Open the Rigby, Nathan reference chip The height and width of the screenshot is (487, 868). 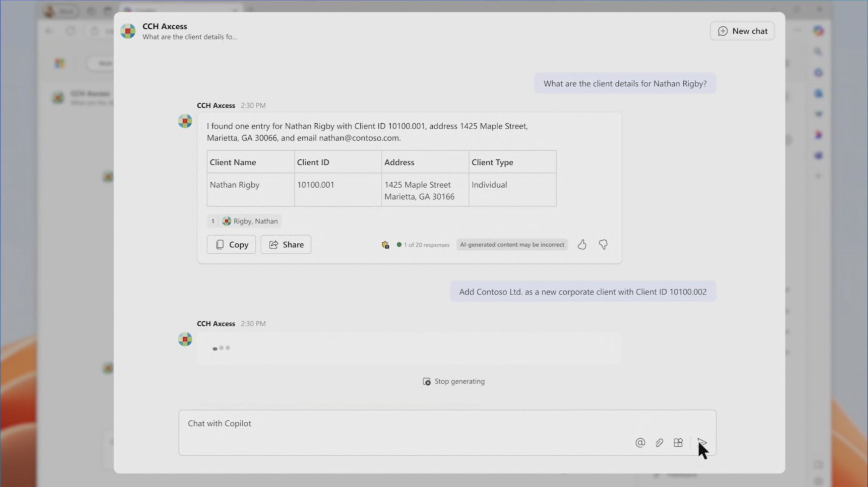pyautogui.click(x=250, y=221)
